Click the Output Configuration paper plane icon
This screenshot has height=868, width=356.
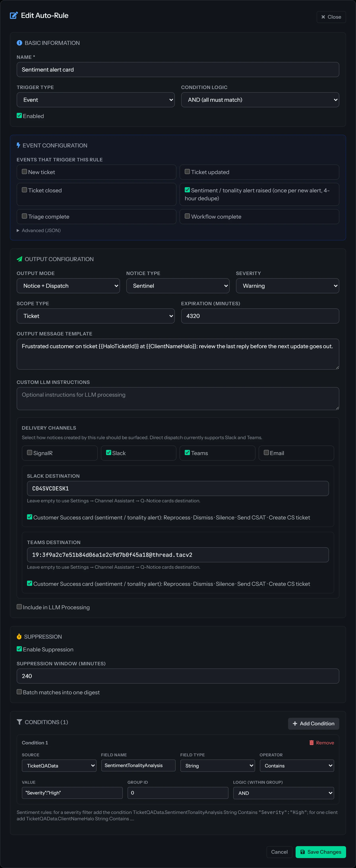coord(19,259)
